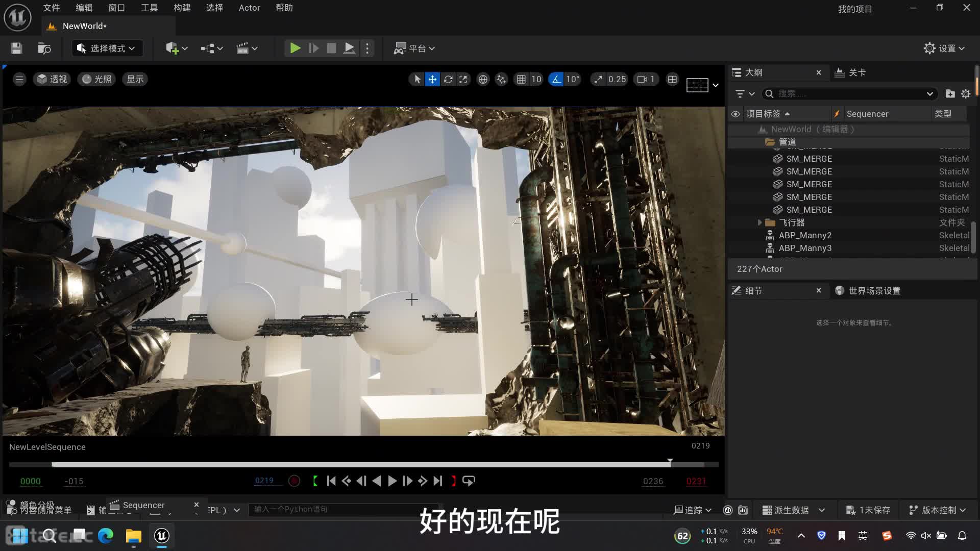This screenshot has width=980, height=551.
Task: Choose the select objects cursor tool
Action: (417, 79)
